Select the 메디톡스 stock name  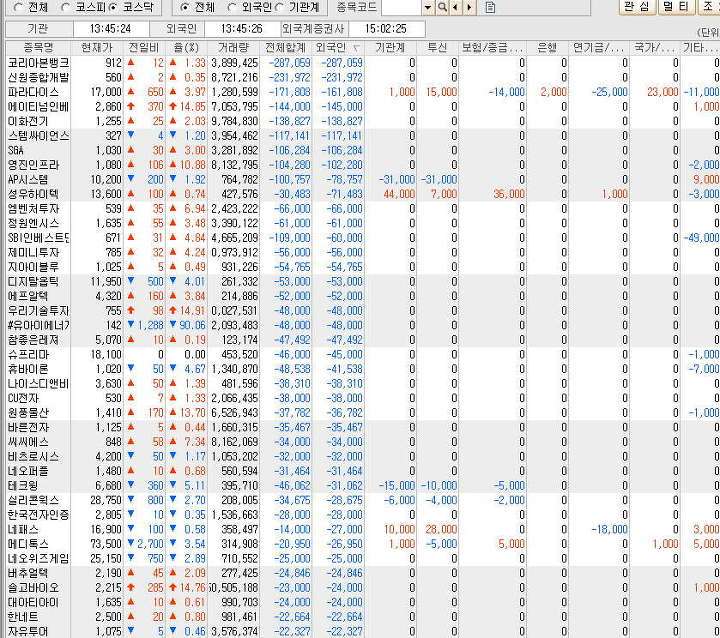pos(28,544)
